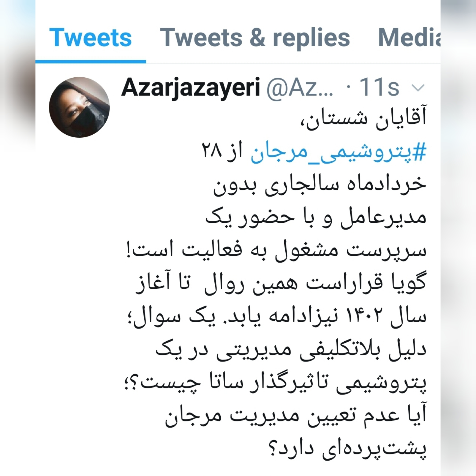Select the active Tweets tab
Image resolution: width=476 pixels, height=476 pixels.
(x=90, y=37)
